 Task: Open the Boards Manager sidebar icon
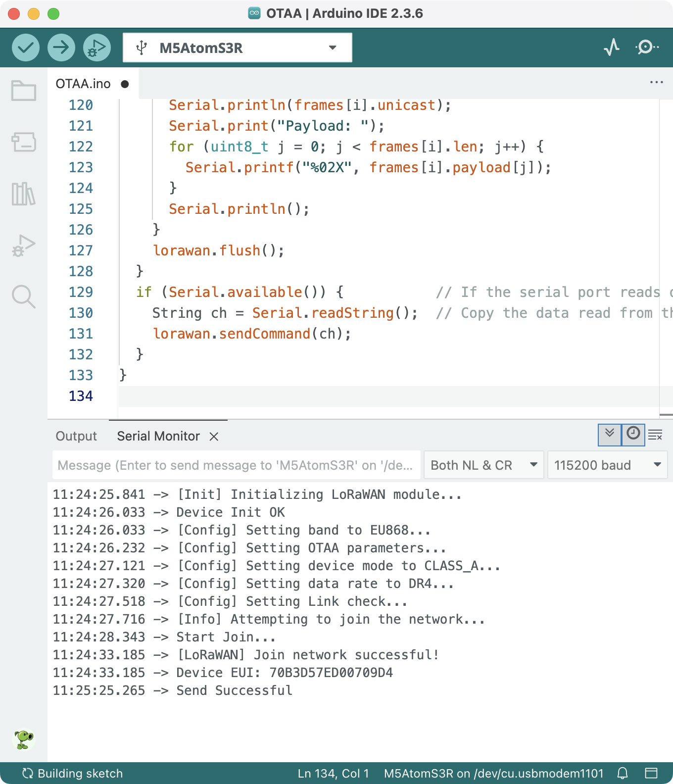click(x=24, y=142)
